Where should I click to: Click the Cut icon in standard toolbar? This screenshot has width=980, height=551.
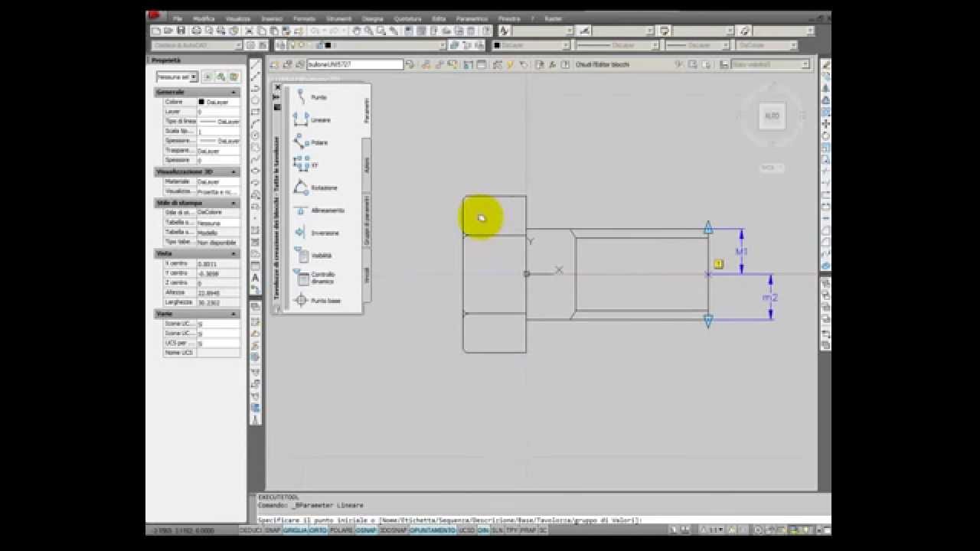[250, 31]
